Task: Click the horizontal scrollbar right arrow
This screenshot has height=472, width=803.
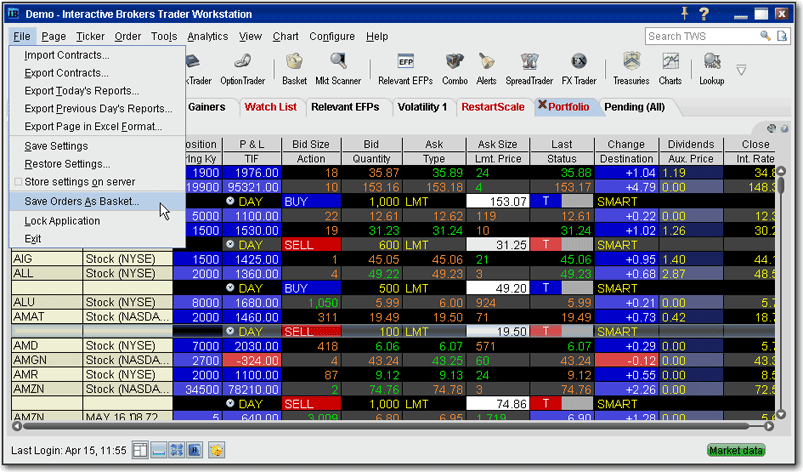Action: coord(768,426)
